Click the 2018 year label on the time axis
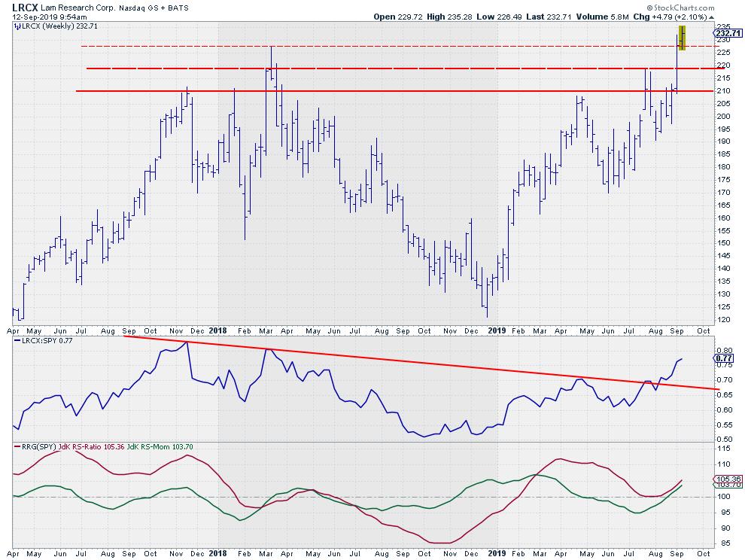The height and width of the screenshot is (560, 745). click(x=218, y=330)
